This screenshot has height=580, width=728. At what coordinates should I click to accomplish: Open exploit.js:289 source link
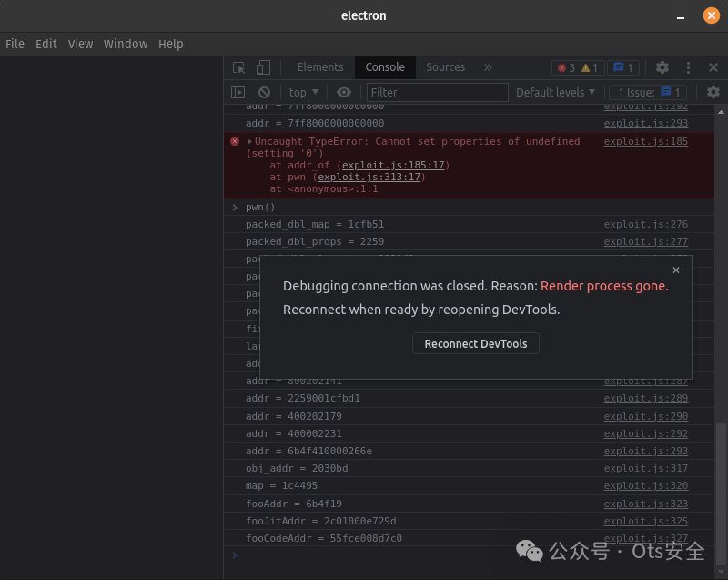tap(646, 398)
